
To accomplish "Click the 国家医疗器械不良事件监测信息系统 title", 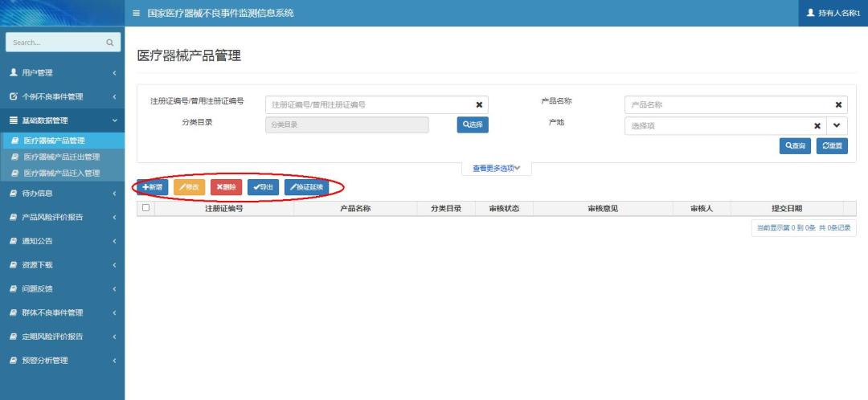I will [x=221, y=13].
